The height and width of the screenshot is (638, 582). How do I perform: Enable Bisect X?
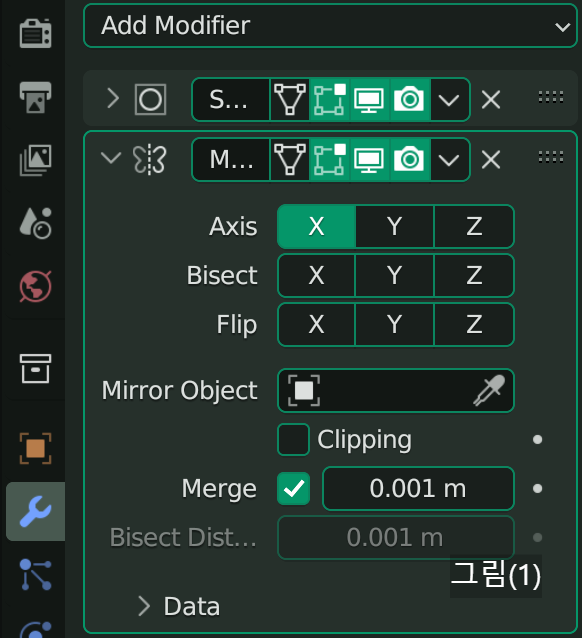coord(316,275)
